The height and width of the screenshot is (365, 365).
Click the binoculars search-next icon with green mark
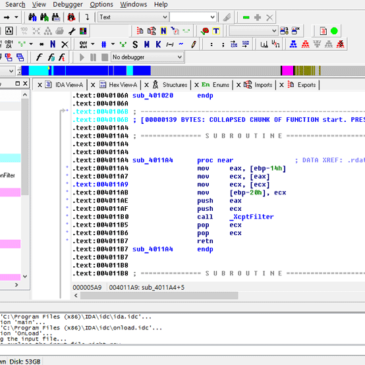(44, 17)
